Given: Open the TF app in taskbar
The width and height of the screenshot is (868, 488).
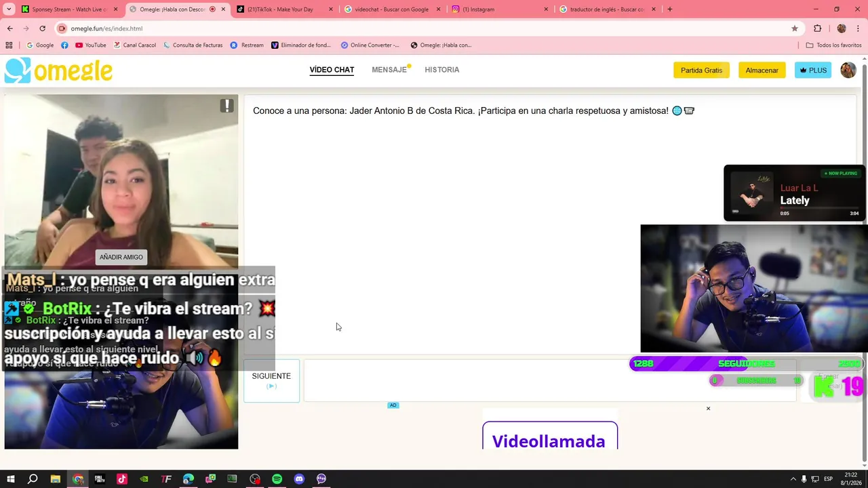Looking at the screenshot, I should click(x=166, y=479).
